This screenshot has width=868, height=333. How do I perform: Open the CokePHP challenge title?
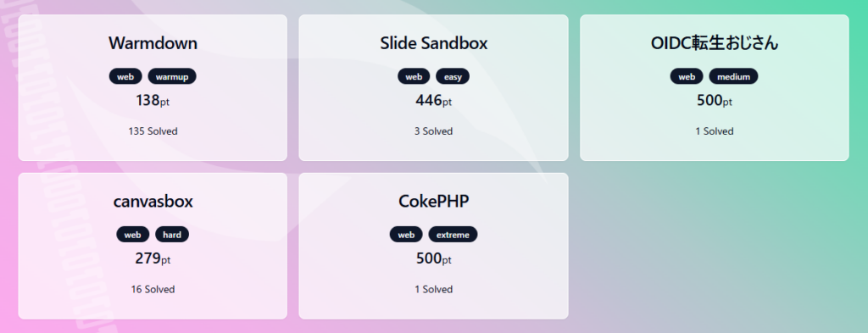click(x=433, y=202)
